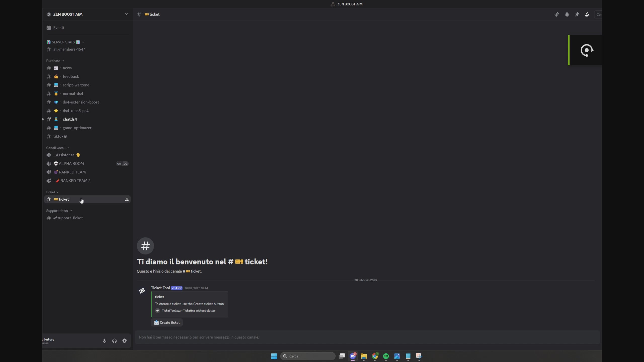
Task: Collapse the ticket category
Action: pyautogui.click(x=52, y=192)
